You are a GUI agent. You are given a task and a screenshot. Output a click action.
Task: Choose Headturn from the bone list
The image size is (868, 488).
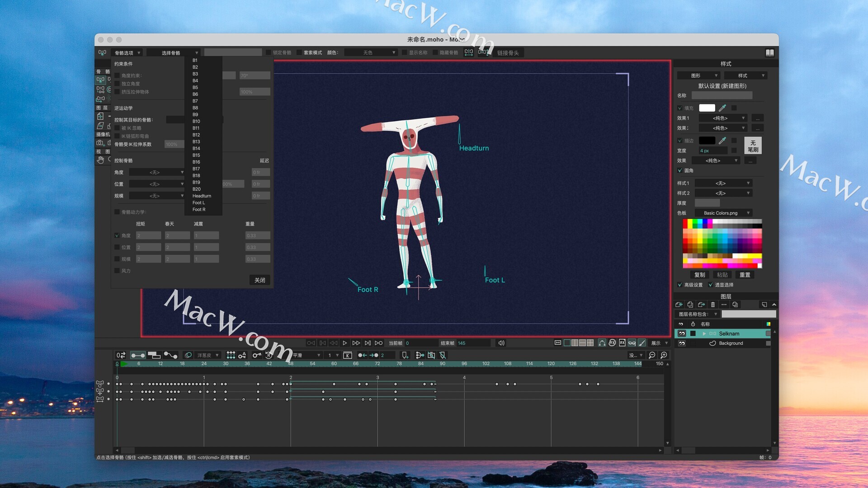coord(203,196)
